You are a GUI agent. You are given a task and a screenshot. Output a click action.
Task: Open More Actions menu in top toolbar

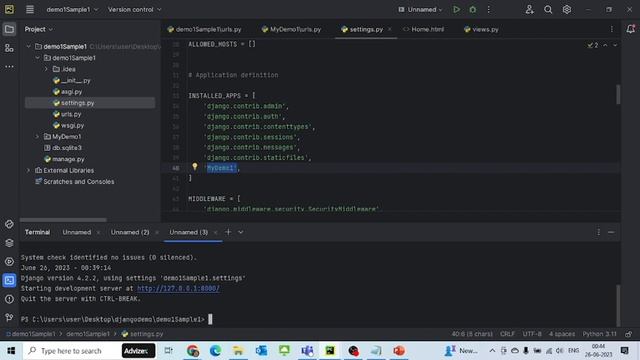(489, 9)
